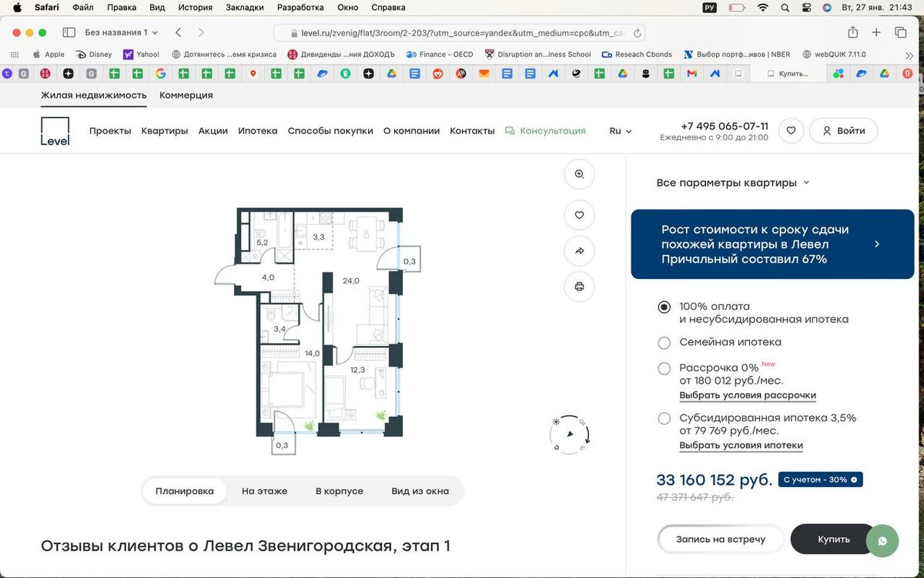Switch to the В корпусе tab
This screenshot has height=578, width=924.
click(339, 491)
